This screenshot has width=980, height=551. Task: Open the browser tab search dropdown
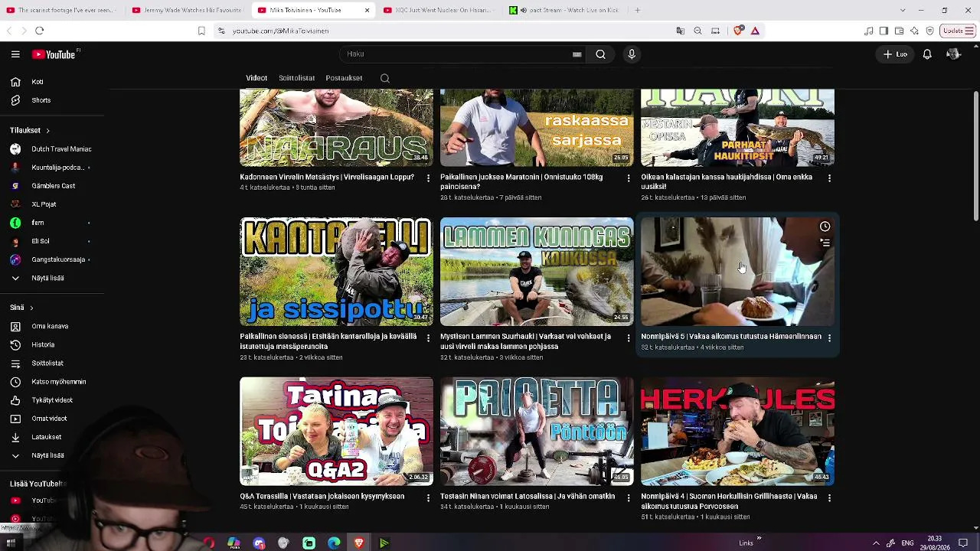903,10
